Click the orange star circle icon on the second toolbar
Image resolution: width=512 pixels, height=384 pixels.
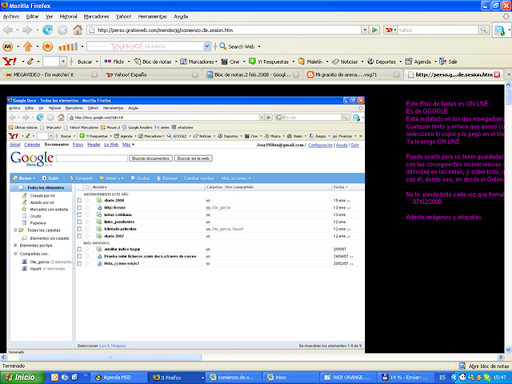click(47, 46)
